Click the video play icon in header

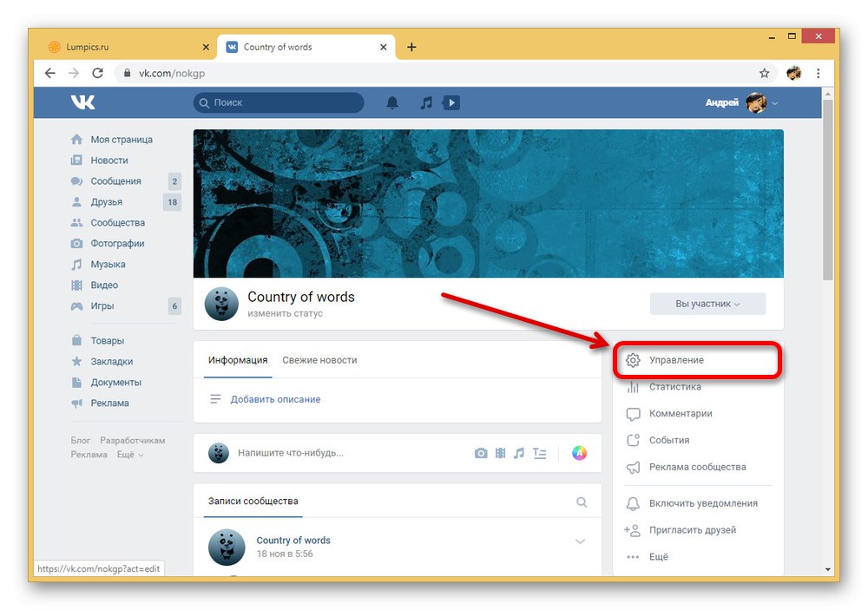(451, 102)
